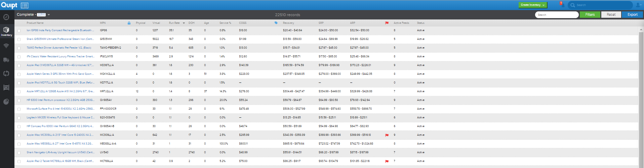Viewport: 644px width, 168px height.
Task: Click the blue tag icon in column header
Action: pyautogui.click(x=276, y=23)
